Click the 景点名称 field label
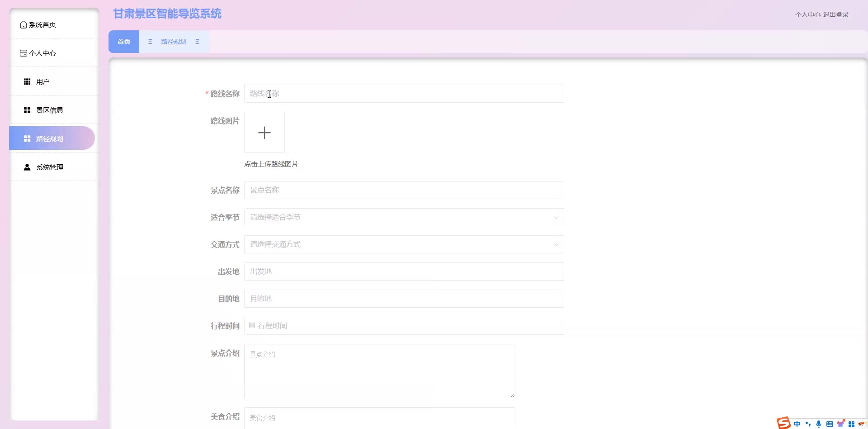Viewport: 868px width, 429px height. click(x=225, y=190)
